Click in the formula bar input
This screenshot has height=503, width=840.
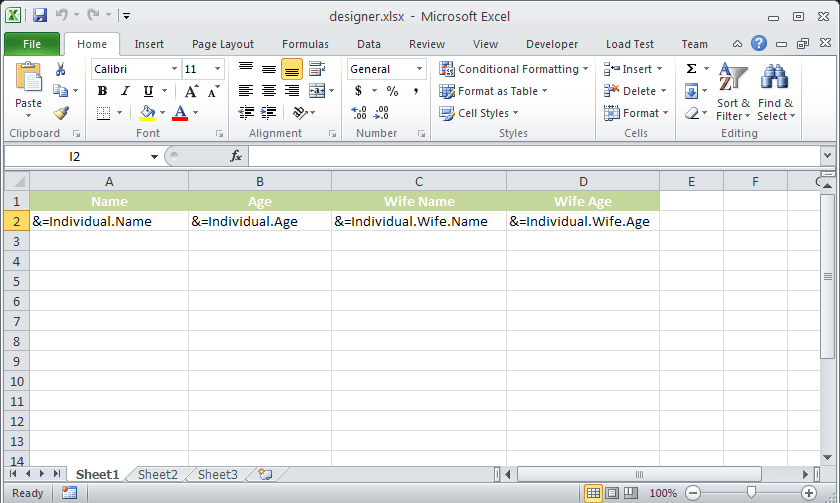click(534, 156)
